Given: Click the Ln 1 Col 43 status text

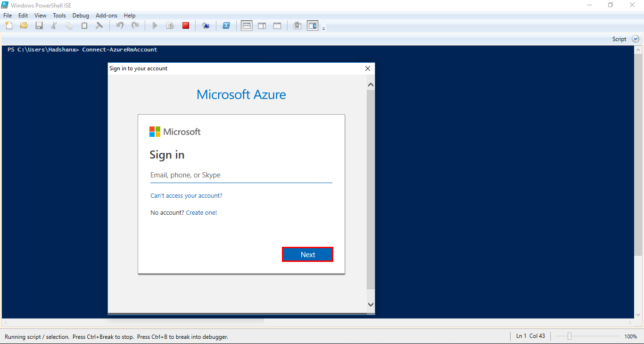Looking at the screenshot, I should [x=530, y=336].
